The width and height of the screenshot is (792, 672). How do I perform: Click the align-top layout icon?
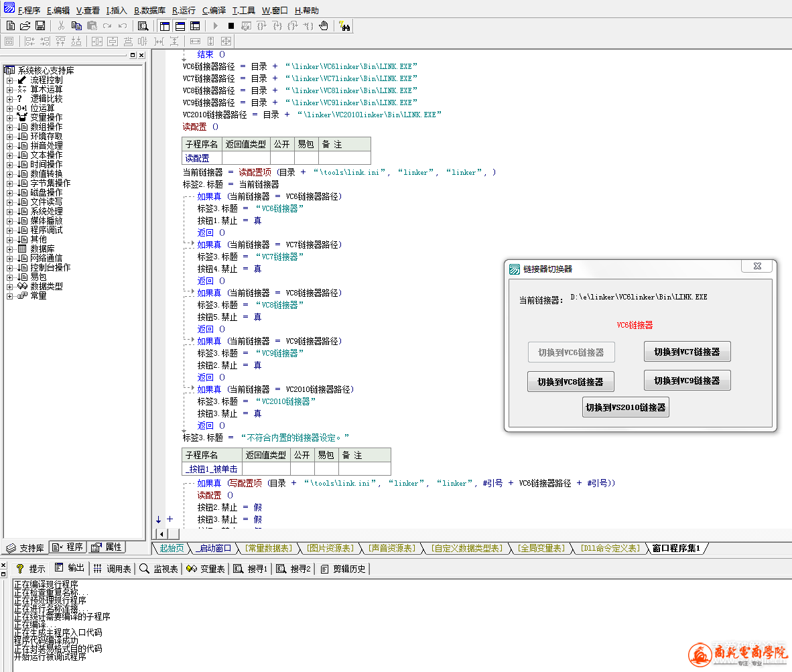click(60, 42)
